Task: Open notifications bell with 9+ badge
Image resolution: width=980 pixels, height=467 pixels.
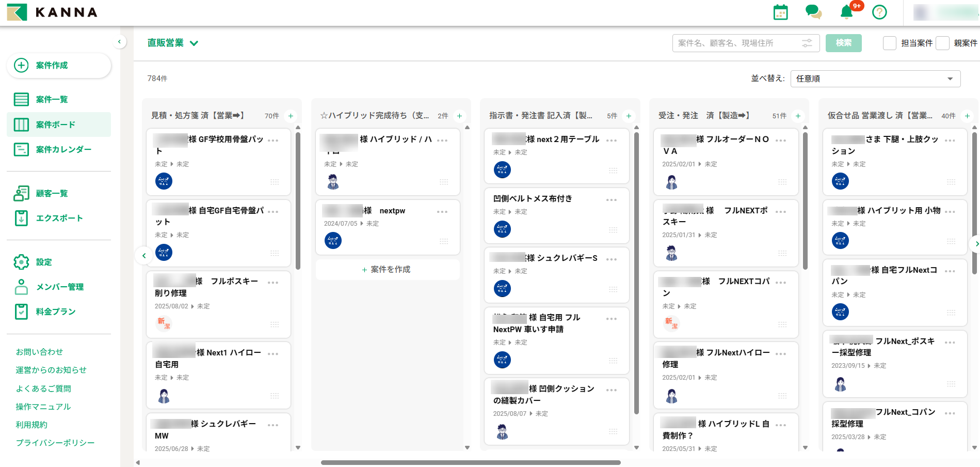Action: 846,12
